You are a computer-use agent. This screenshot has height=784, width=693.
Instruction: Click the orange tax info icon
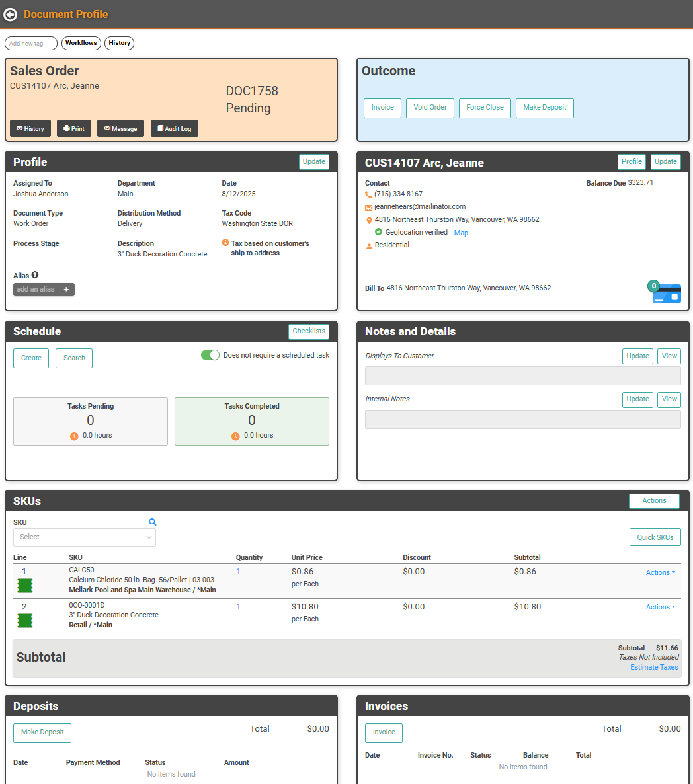(x=225, y=243)
